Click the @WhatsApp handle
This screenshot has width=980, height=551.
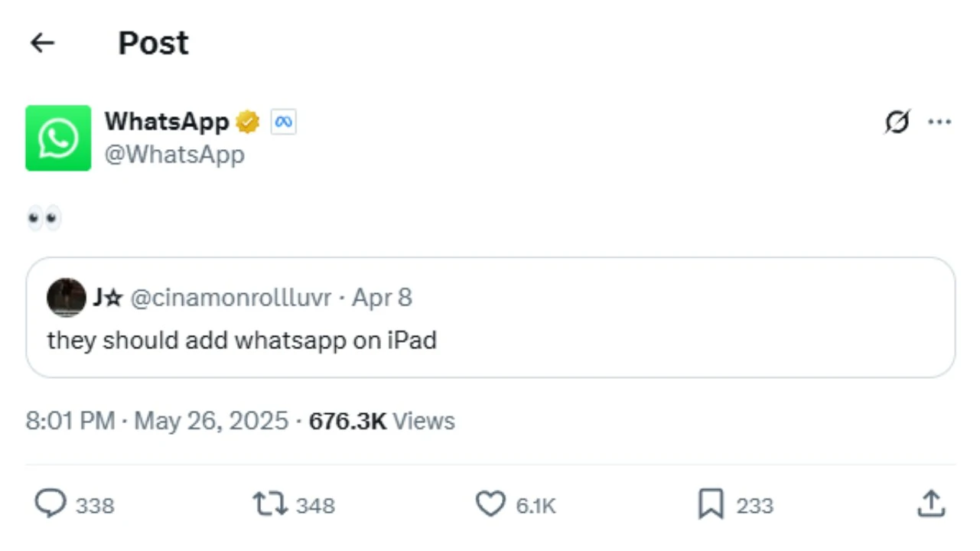pos(174,155)
